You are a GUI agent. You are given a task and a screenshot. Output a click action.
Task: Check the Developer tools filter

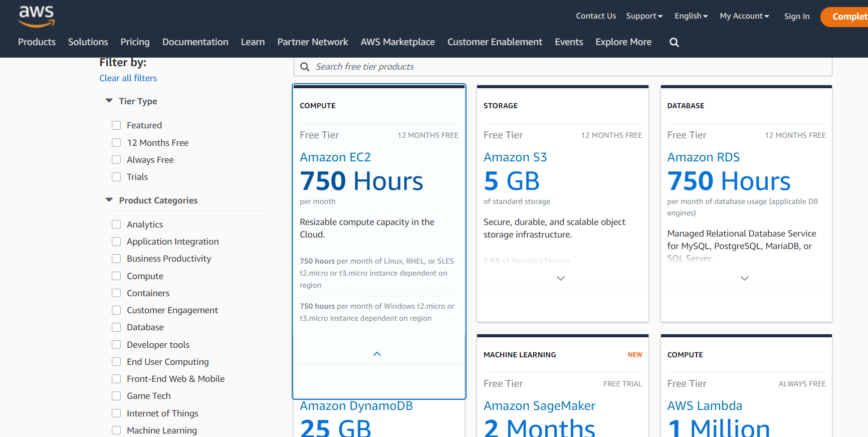click(x=116, y=345)
